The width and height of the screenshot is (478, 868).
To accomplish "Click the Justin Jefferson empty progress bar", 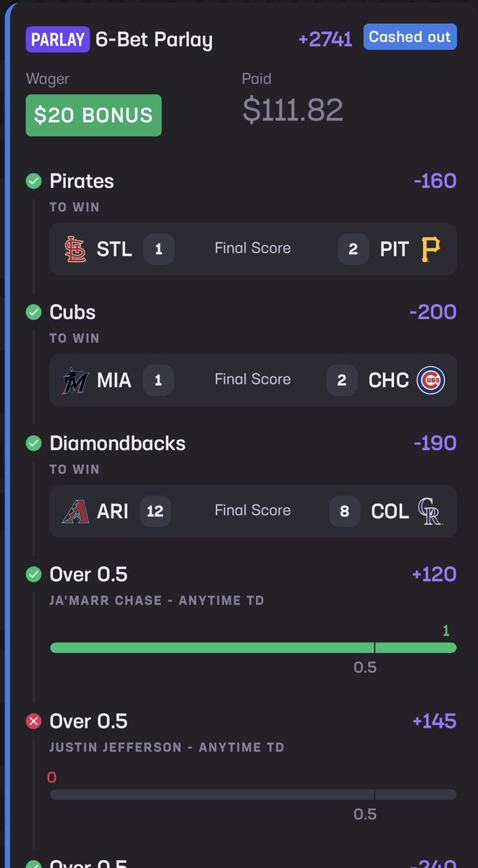I will (253, 794).
